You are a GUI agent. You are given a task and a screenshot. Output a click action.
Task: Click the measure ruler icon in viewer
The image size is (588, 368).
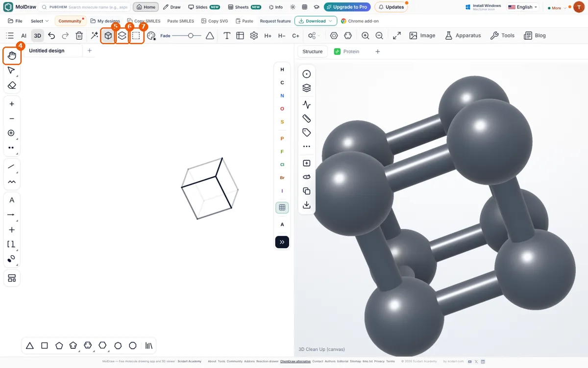point(307,119)
